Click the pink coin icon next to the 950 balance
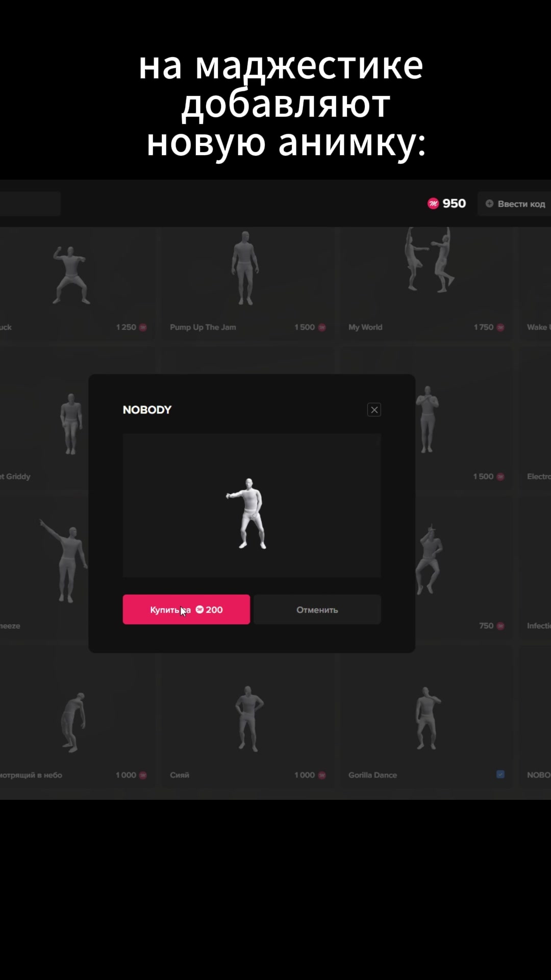This screenshot has height=980, width=551. 433,204
